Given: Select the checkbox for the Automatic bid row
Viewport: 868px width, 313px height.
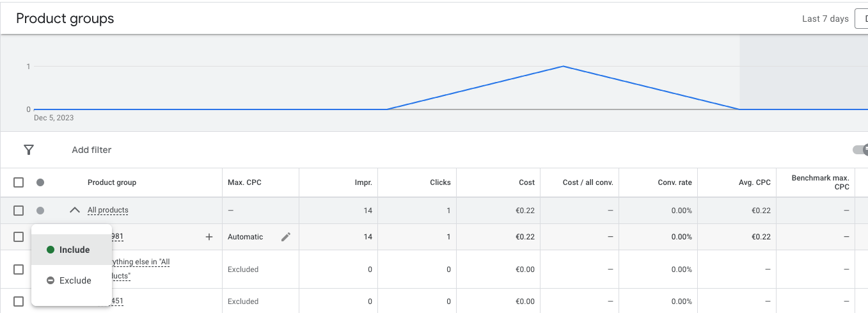Looking at the screenshot, I should coord(19,237).
